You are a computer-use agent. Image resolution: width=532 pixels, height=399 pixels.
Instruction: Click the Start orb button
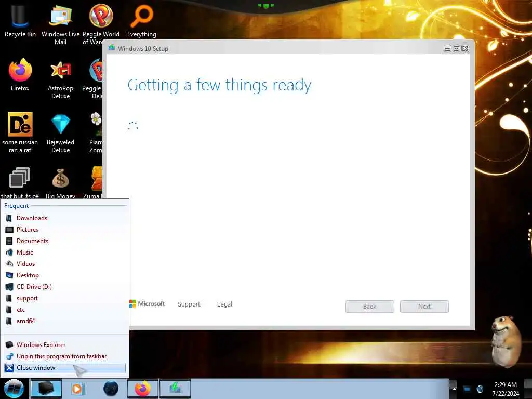click(14, 389)
